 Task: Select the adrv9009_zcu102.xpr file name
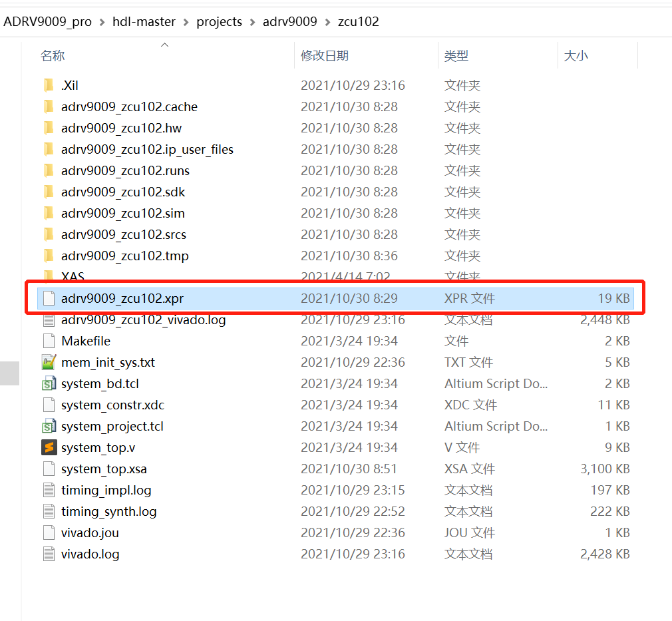122,298
